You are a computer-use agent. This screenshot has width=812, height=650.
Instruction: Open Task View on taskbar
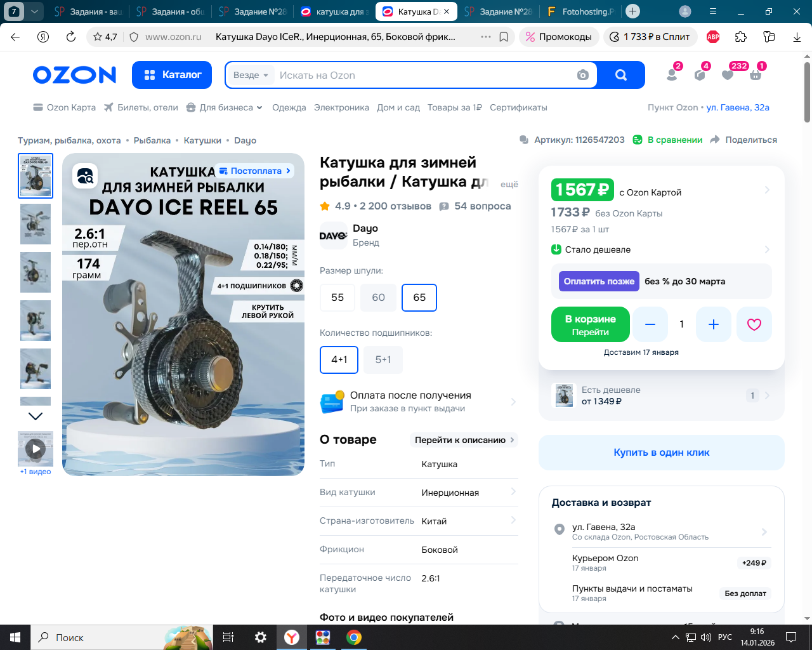coord(228,637)
